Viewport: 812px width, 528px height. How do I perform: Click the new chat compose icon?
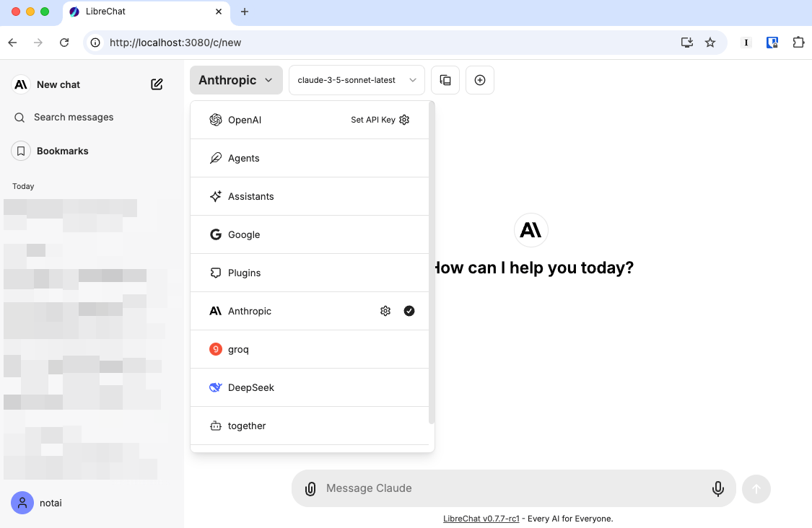point(157,84)
